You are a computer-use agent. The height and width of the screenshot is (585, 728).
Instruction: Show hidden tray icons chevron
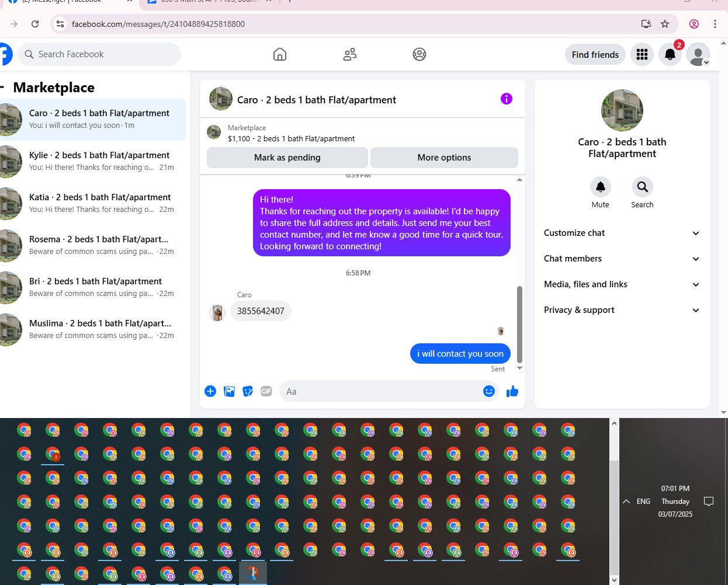click(626, 501)
